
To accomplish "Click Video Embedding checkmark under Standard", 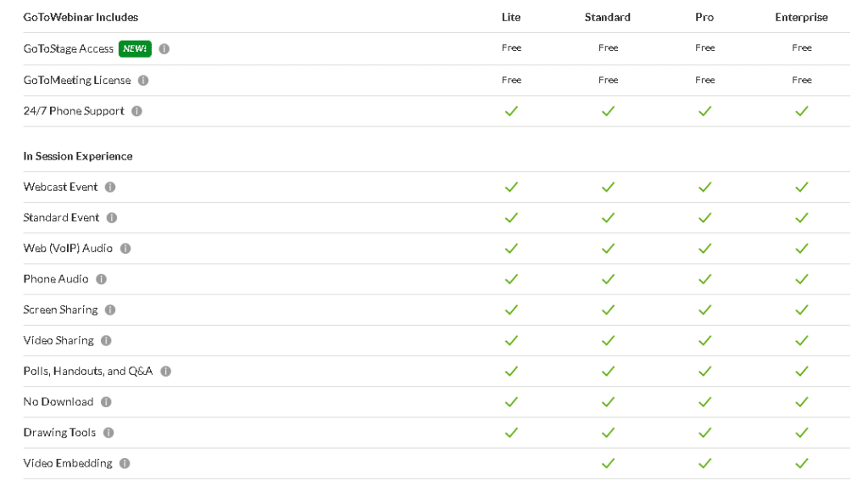I will (x=609, y=463).
